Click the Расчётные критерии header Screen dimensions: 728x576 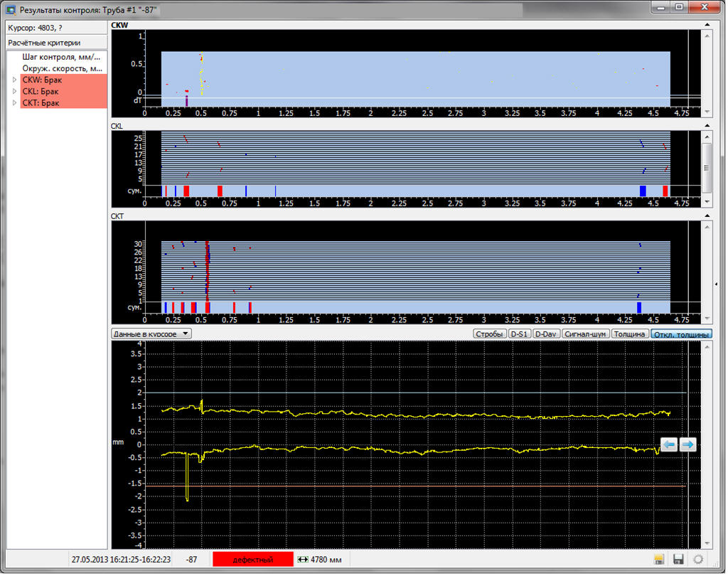[57, 43]
